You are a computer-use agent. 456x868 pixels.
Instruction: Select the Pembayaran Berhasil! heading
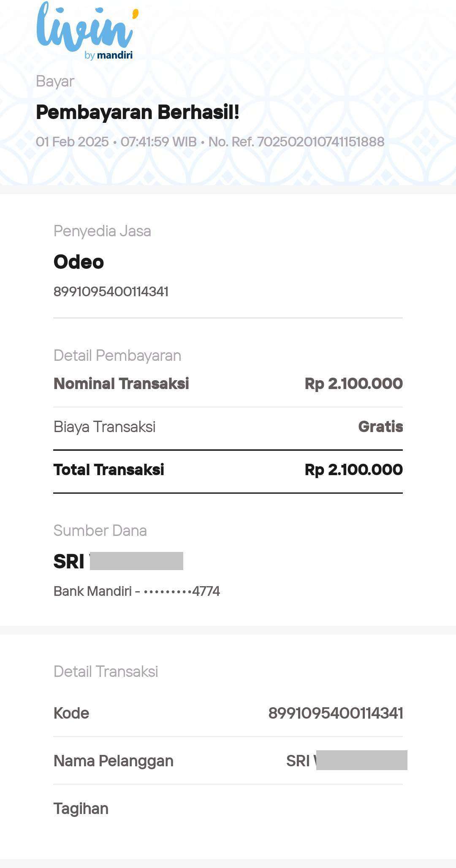click(138, 112)
